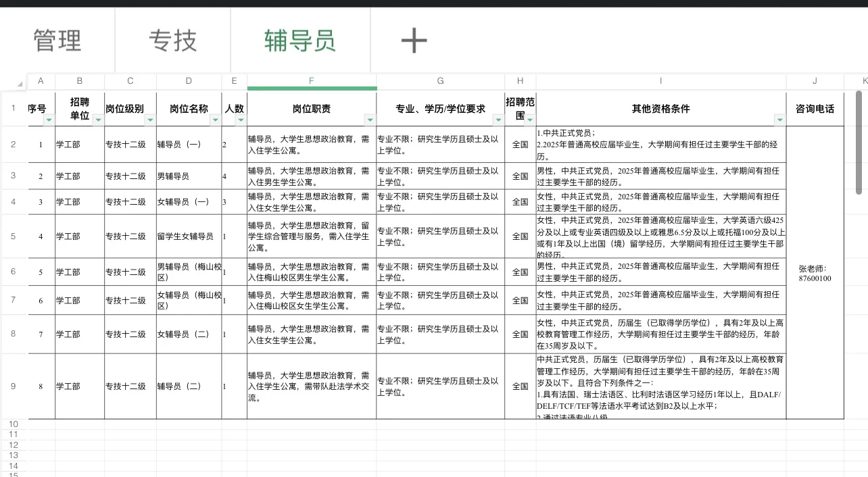Image resolution: width=868 pixels, height=477 pixels.
Task: Click the 女辅导员（梅山校区） cell
Action: tap(189, 300)
